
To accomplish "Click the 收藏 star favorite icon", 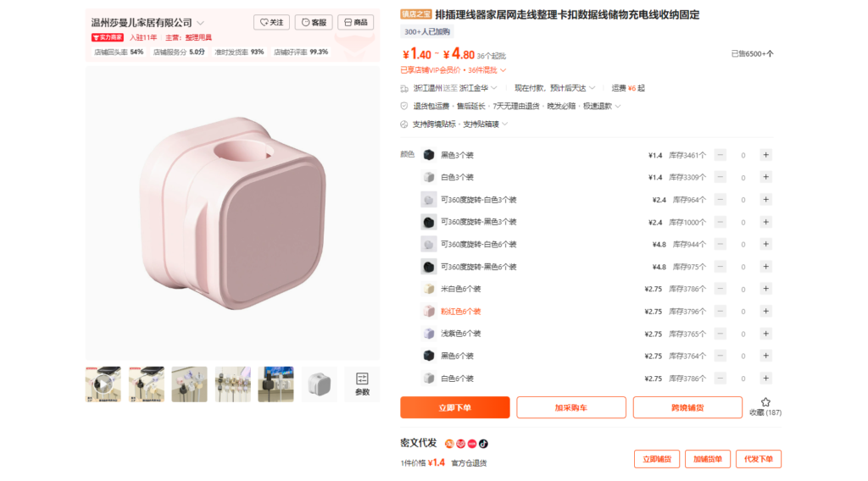I will click(765, 402).
